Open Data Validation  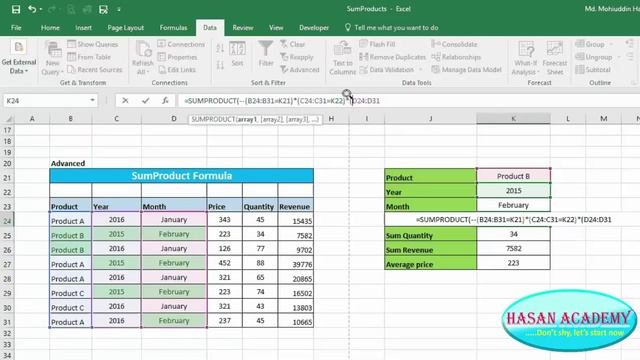[387, 69]
